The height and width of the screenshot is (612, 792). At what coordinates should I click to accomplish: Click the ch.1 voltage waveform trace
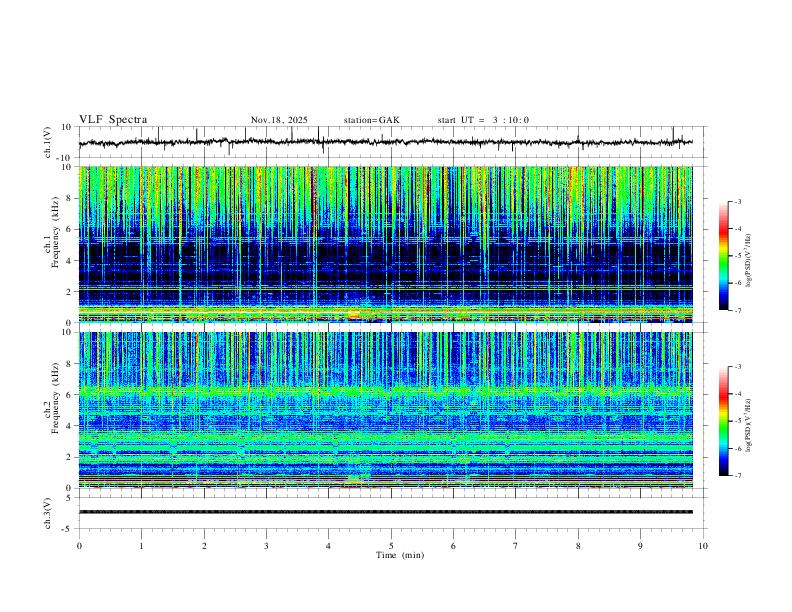385,142
